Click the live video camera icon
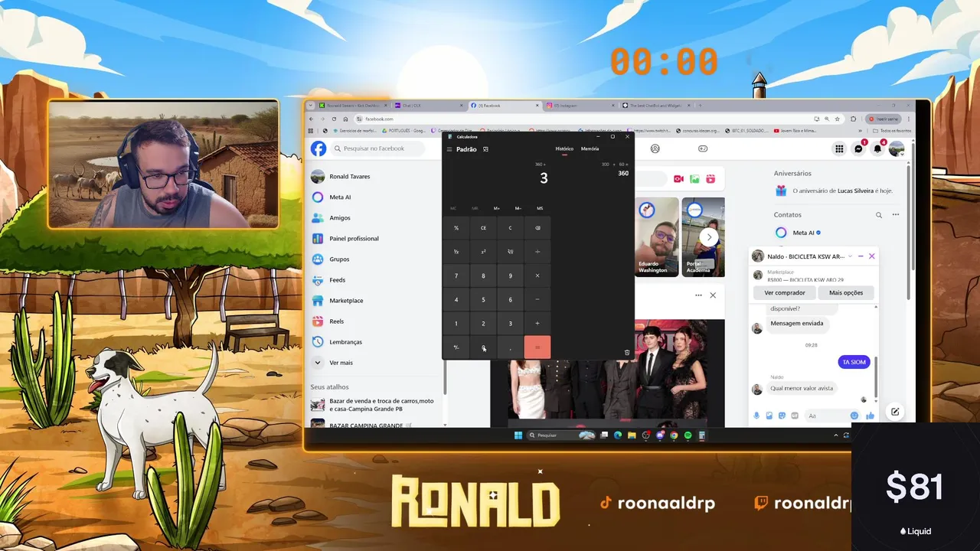980x551 pixels. (678, 179)
